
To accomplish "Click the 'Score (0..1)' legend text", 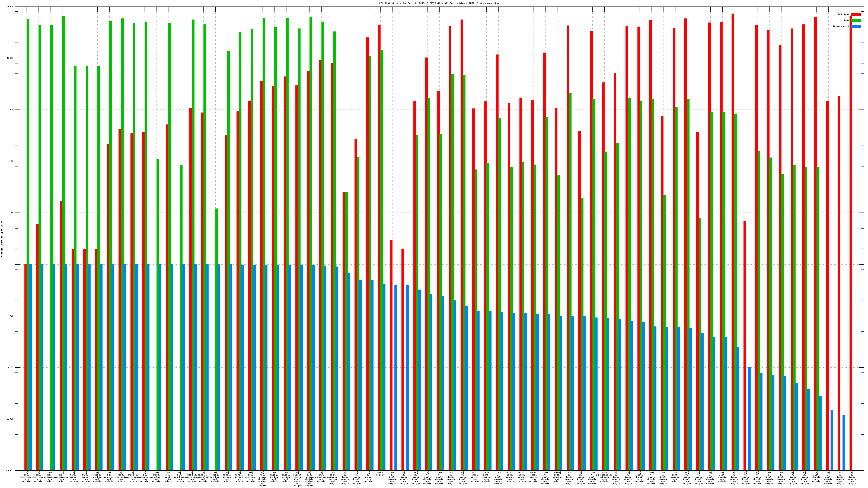I will (841, 26).
